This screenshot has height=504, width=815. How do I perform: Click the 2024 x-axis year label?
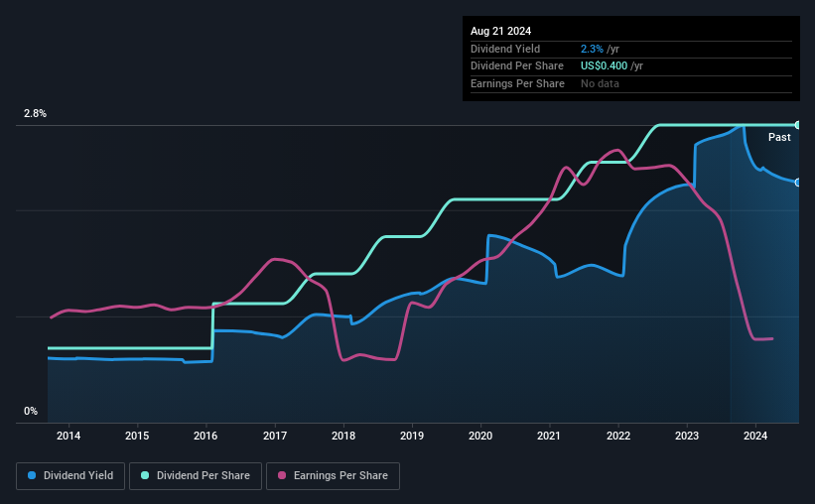tap(755, 436)
